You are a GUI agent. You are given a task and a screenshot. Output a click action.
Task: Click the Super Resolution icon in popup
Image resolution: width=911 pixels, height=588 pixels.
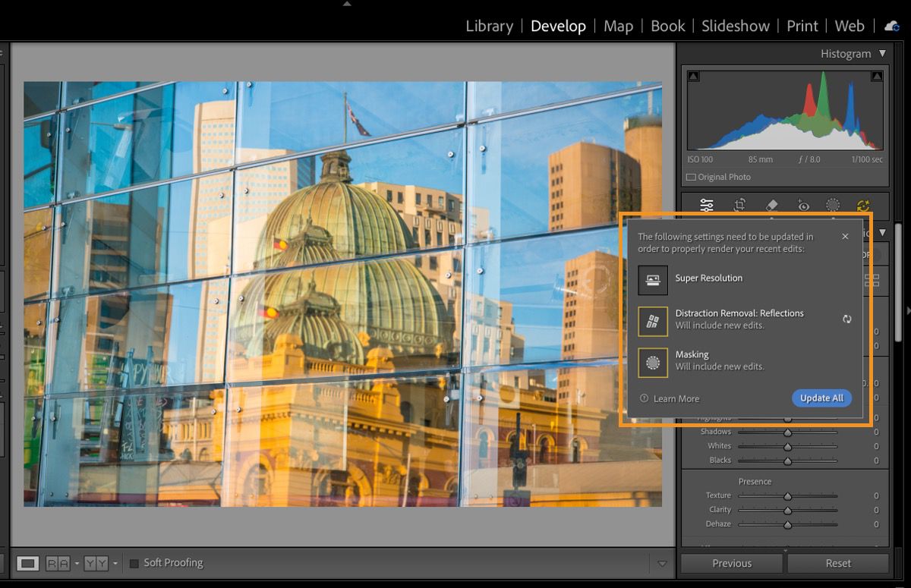pos(653,280)
